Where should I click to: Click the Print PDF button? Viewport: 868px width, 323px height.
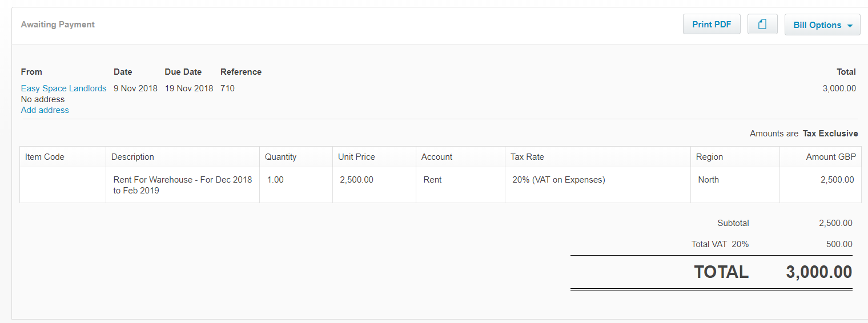pos(712,25)
